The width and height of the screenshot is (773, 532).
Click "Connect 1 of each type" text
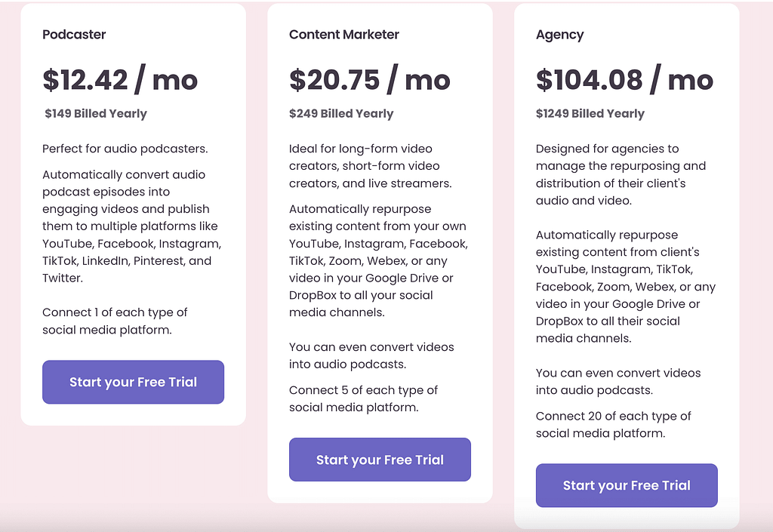pos(115,321)
